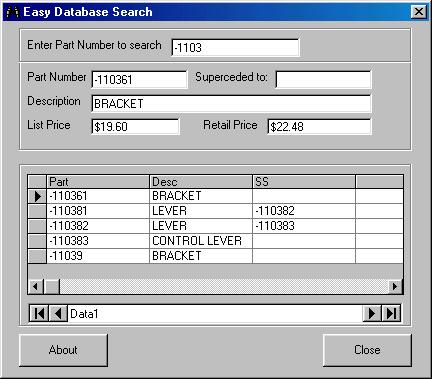Open the About dialog
432x379 pixels.
pos(63,350)
